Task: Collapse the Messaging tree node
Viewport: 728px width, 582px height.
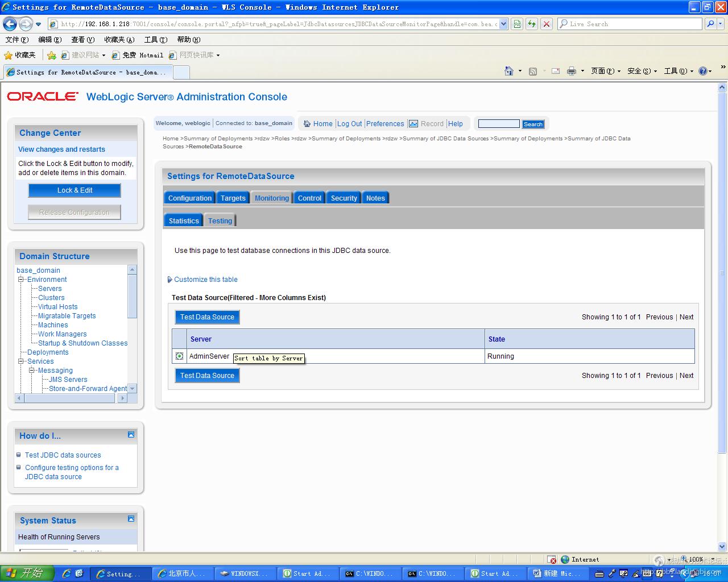Action: pos(32,371)
